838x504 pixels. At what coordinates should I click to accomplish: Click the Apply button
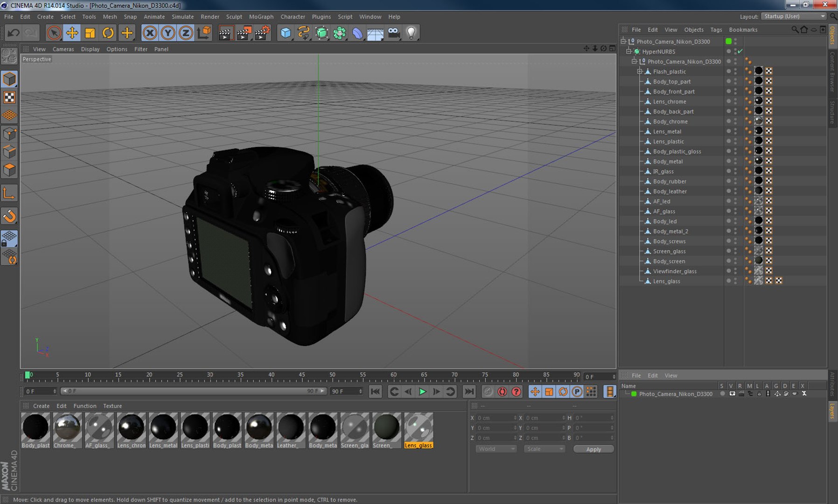pyautogui.click(x=594, y=449)
